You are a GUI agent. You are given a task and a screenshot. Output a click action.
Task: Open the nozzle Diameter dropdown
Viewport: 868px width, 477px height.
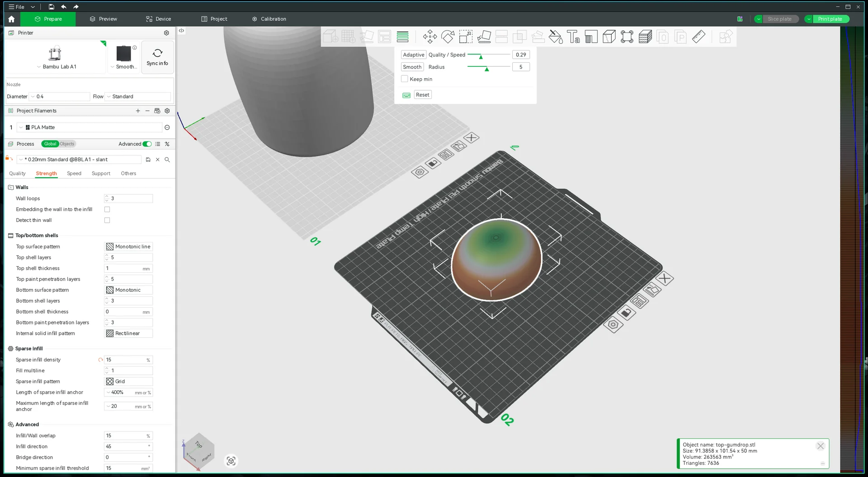(60, 97)
